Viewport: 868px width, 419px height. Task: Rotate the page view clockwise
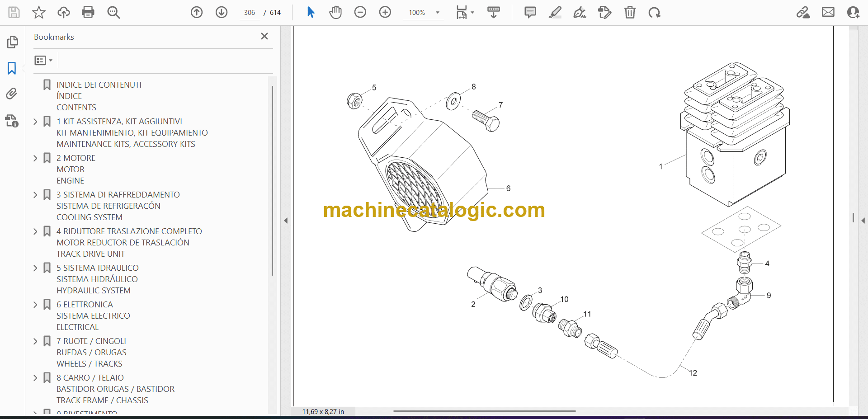(x=655, y=12)
